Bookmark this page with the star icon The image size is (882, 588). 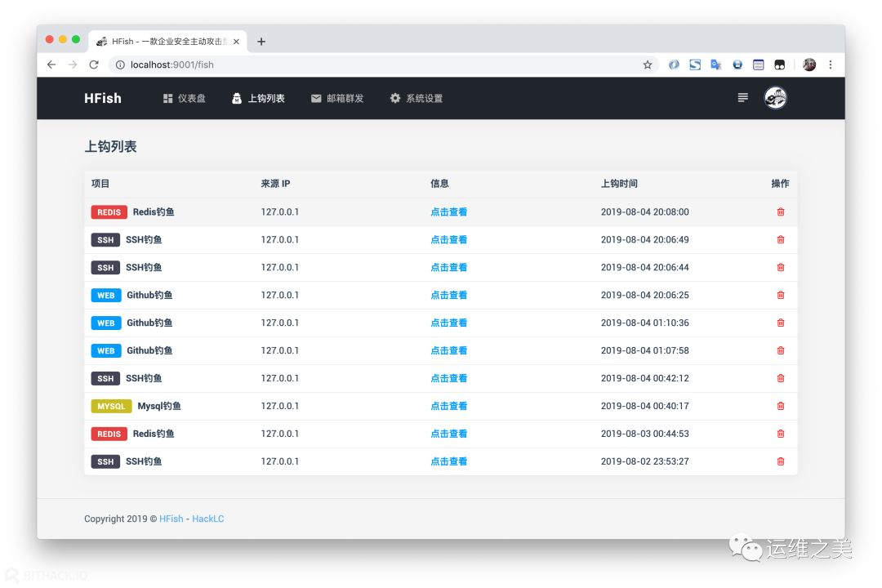(x=648, y=65)
